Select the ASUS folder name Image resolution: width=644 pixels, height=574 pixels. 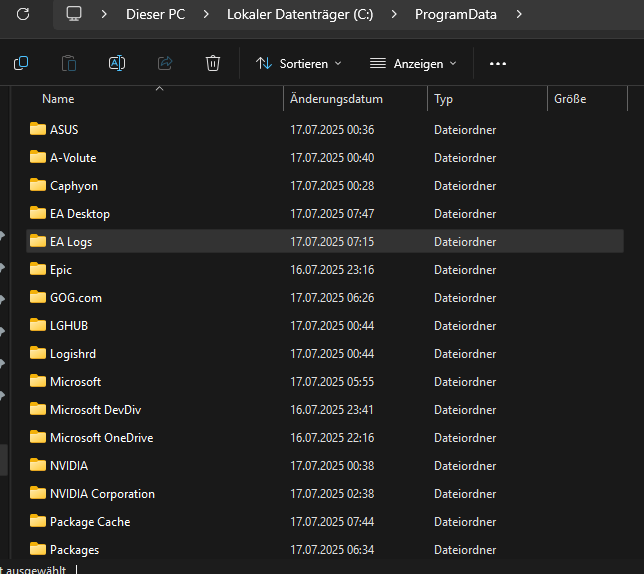coord(64,130)
